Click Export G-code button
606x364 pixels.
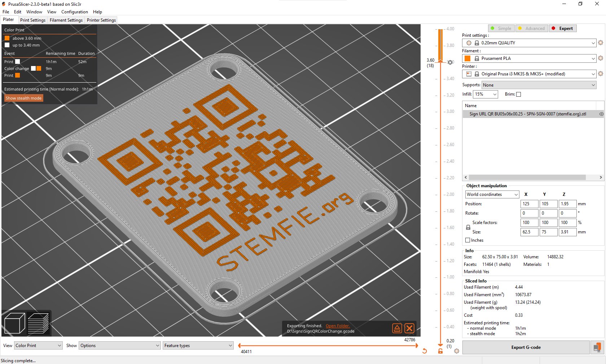526,347
